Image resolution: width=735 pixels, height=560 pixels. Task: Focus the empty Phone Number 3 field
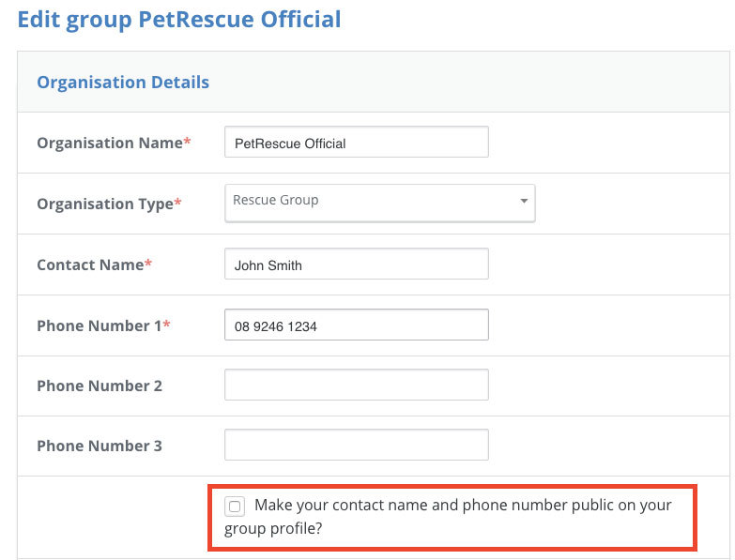point(357,445)
